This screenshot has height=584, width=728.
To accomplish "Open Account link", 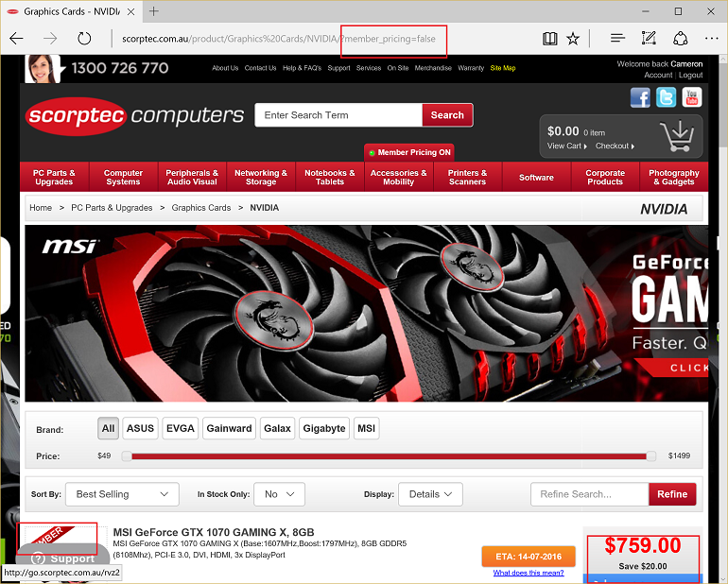I will (x=658, y=76).
